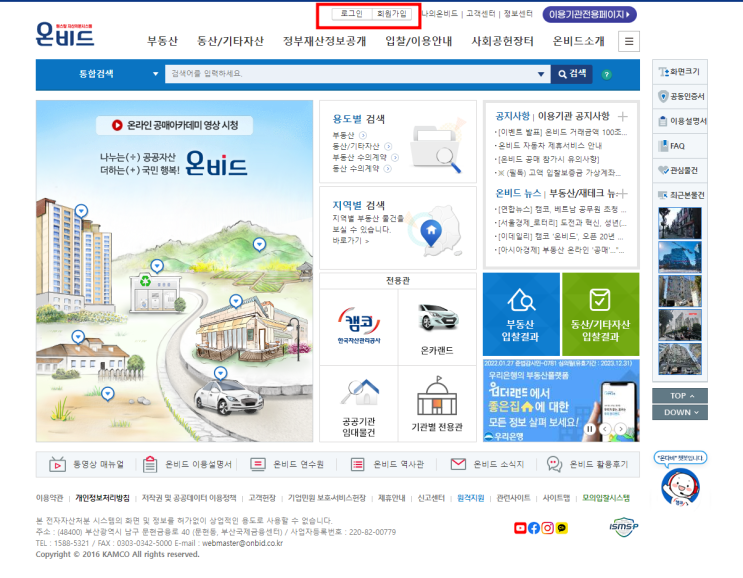This screenshot has height=578, width=743.
Task: Click 공동인증서 sidebar item
Action: (680, 97)
